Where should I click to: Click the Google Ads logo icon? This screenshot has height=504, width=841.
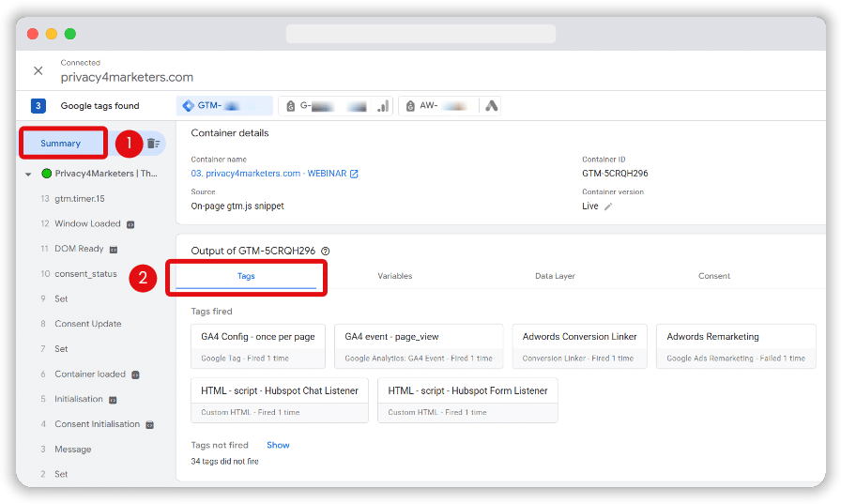(491, 106)
